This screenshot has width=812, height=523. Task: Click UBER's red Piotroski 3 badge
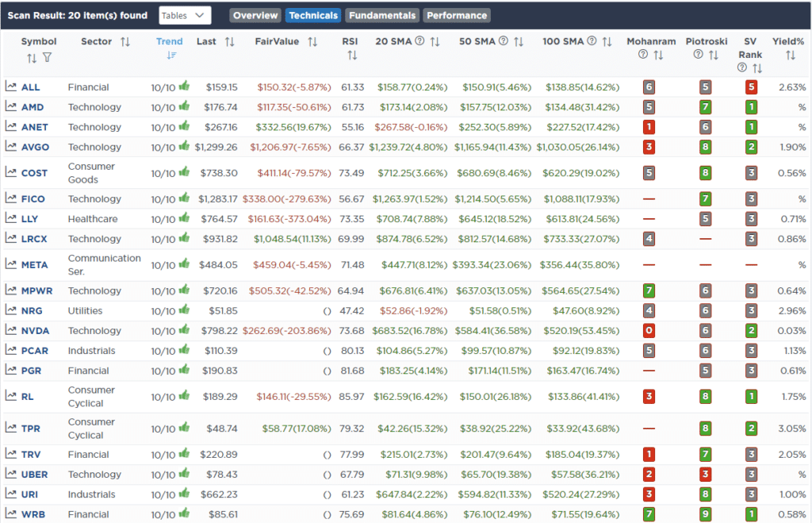click(705, 475)
